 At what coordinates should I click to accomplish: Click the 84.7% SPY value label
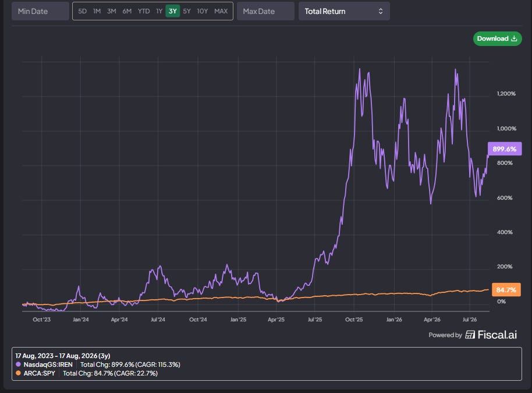[x=506, y=290]
